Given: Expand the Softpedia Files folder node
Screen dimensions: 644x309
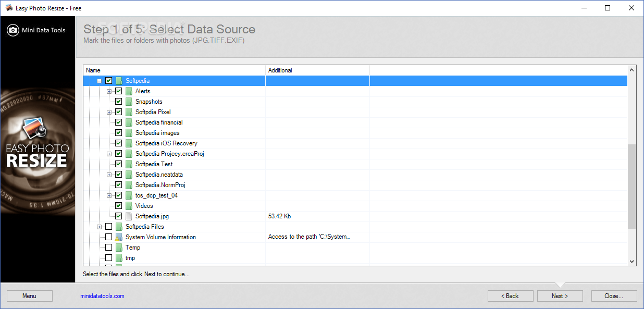Looking at the screenshot, I should coord(99,227).
